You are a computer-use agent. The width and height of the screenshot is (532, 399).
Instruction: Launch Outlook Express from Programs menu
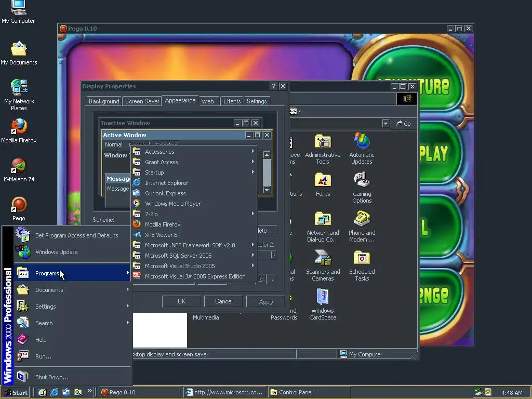194,193
